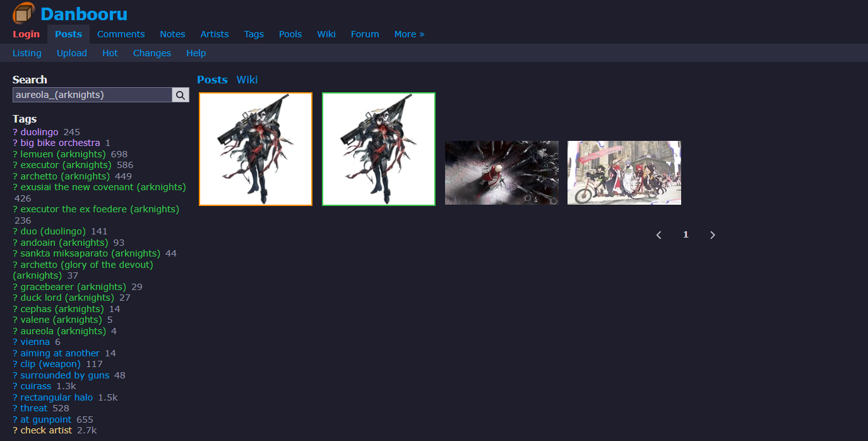Open the Tags section
Viewport: 868px width, 441px height.
254,34
